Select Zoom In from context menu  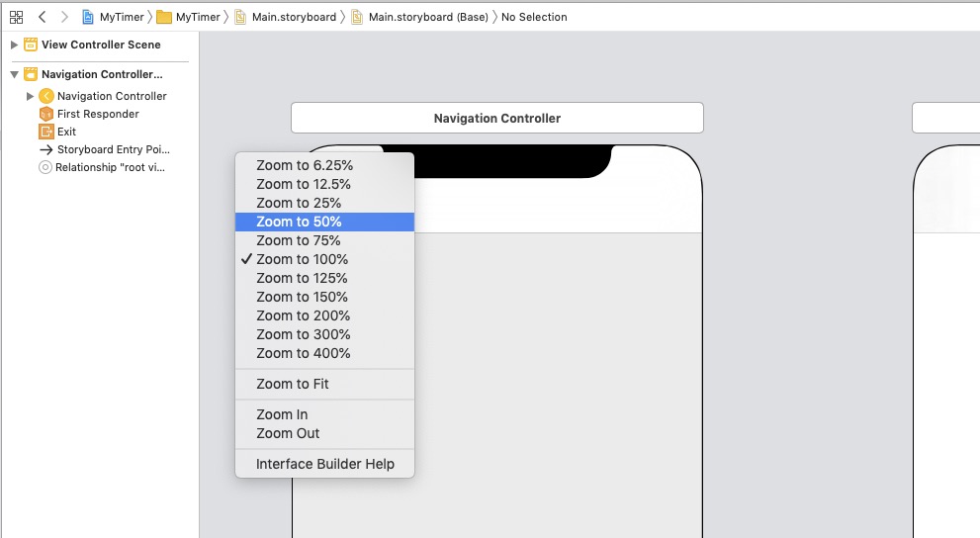(282, 414)
